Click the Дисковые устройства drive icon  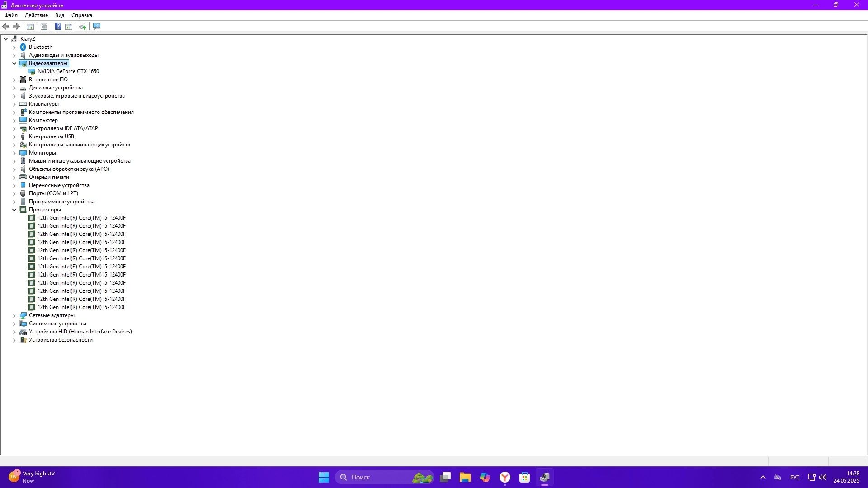(x=23, y=88)
